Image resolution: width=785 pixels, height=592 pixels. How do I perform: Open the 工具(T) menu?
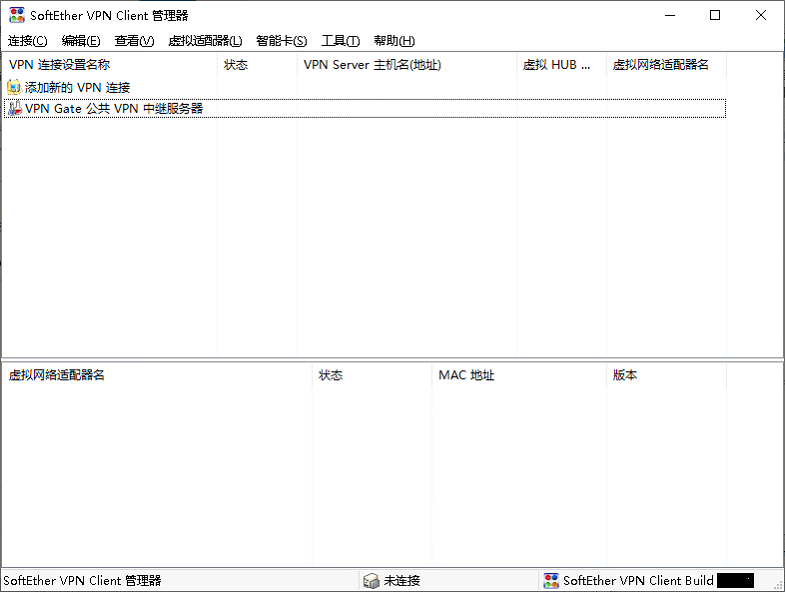pyautogui.click(x=340, y=41)
